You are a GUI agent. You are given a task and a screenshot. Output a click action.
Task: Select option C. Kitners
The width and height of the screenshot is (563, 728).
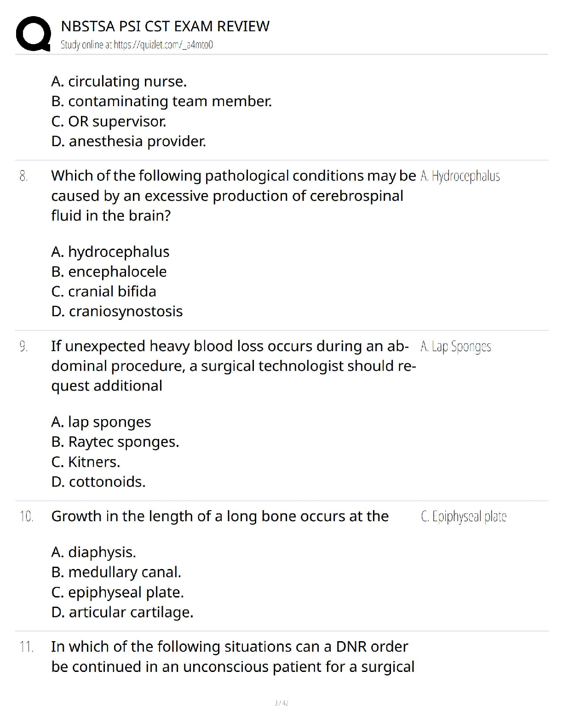86,462
